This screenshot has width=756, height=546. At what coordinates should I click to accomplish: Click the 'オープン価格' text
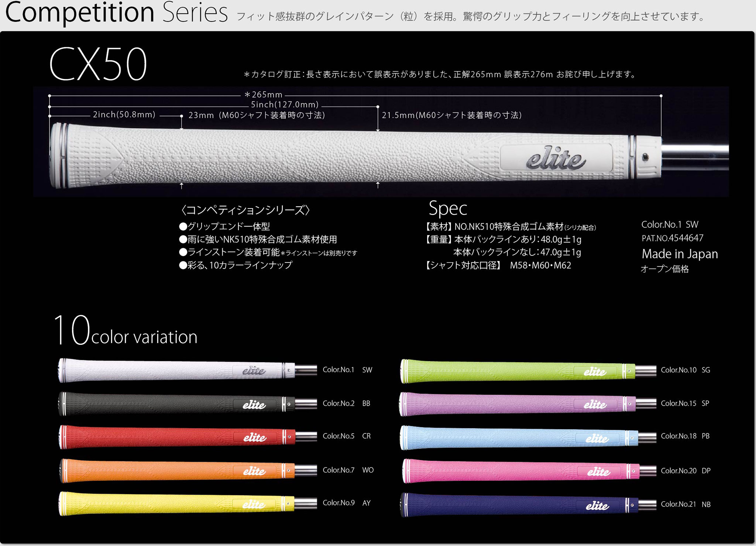664,269
